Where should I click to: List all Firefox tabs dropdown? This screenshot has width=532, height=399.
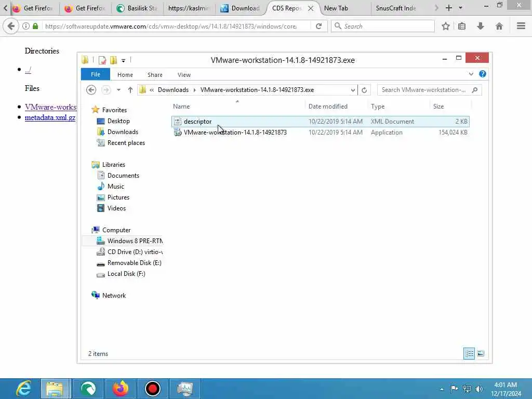tap(460, 8)
